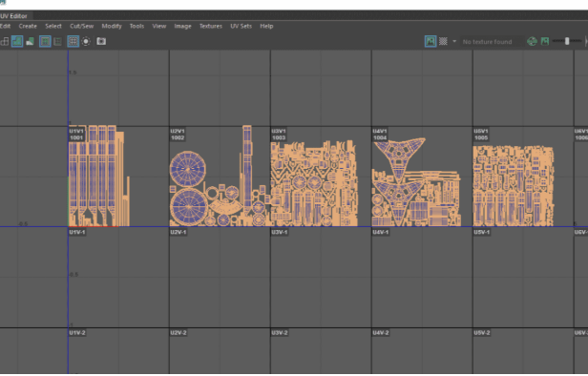The image size is (588, 376).
Task: Click the green globe update-texture icon
Action: tap(532, 41)
